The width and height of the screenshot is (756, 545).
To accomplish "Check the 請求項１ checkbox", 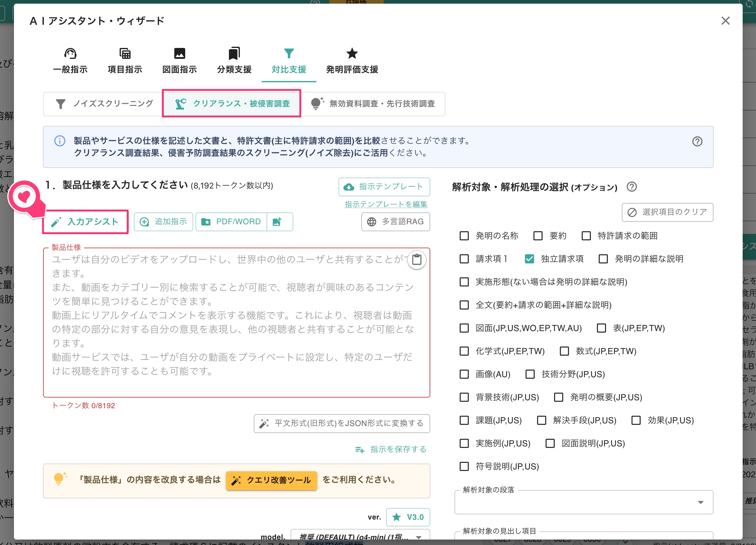I will 464,259.
